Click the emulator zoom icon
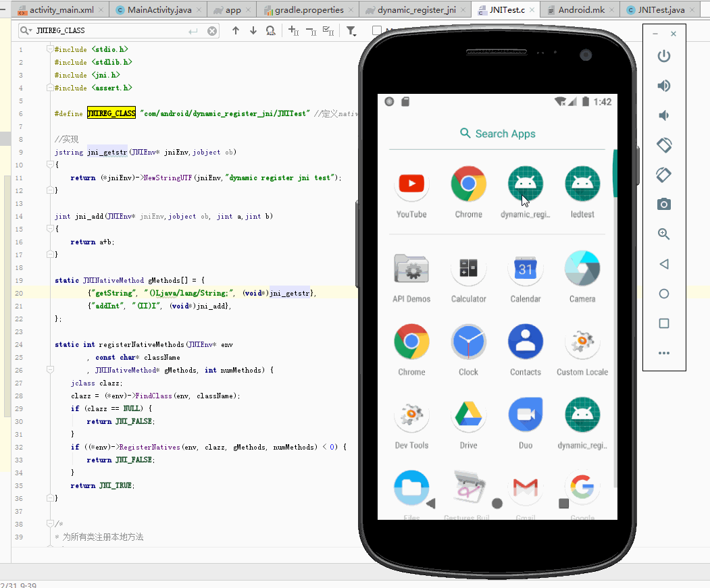710x588 pixels. pos(664,234)
